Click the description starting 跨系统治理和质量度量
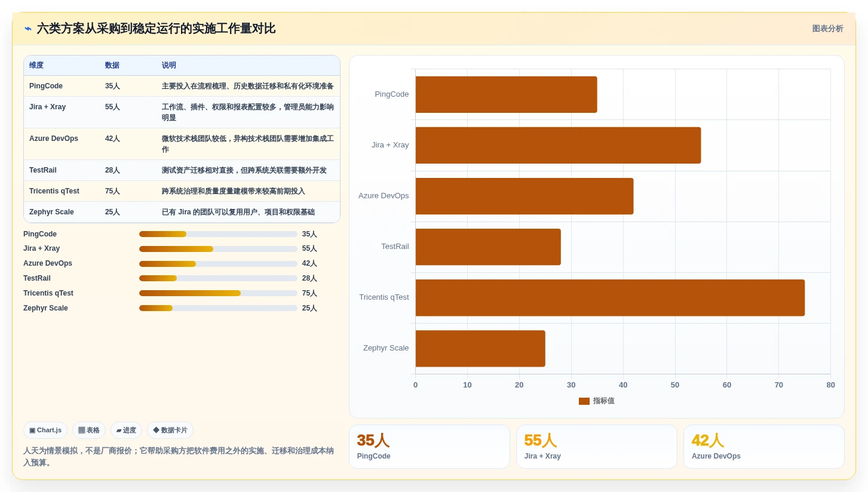 [234, 191]
